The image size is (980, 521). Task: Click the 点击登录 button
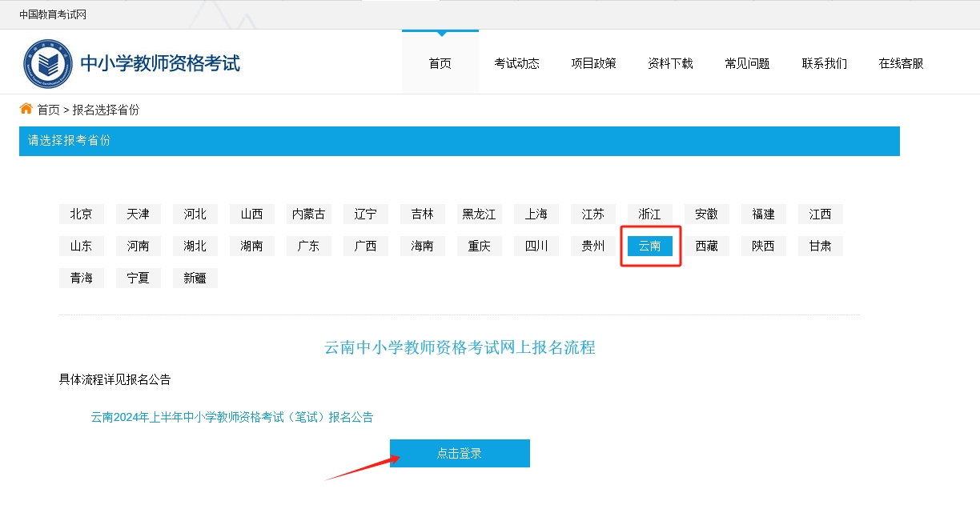tap(460, 453)
